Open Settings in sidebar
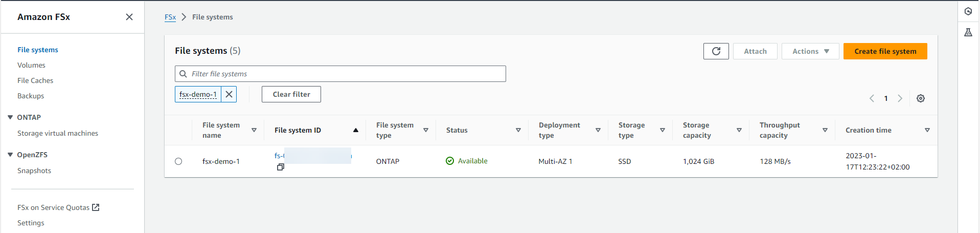The height and width of the screenshot is (233, 980). click(31, 223)
